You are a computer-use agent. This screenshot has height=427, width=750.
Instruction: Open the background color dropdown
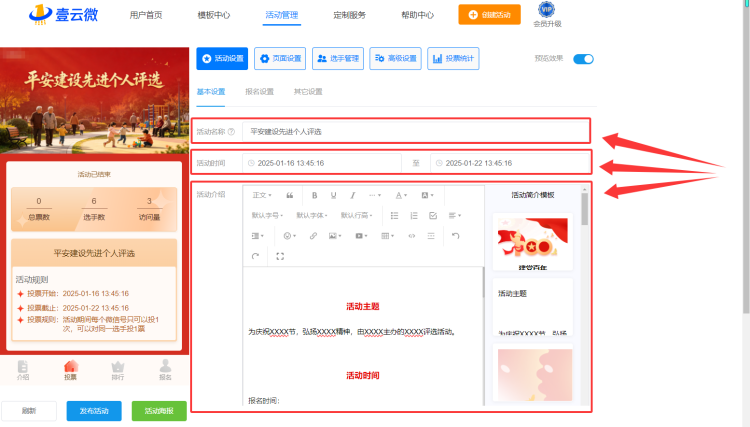[427, 195]
